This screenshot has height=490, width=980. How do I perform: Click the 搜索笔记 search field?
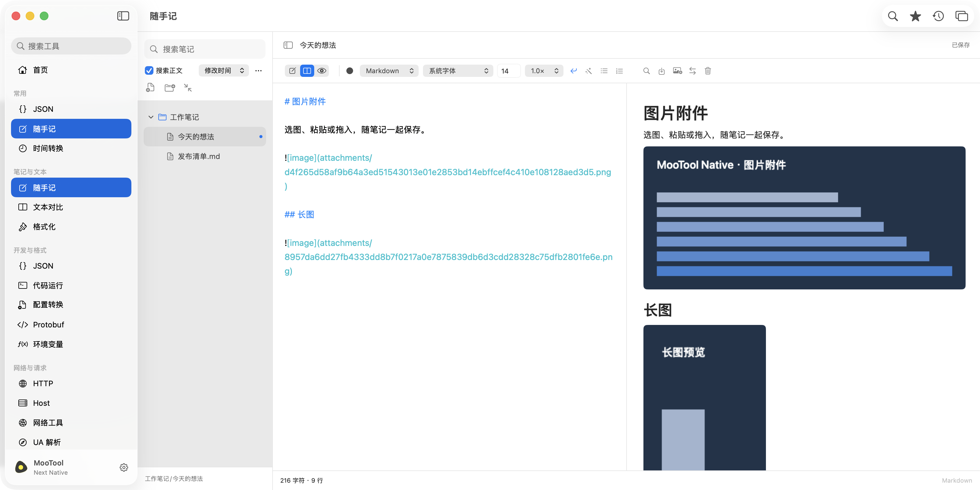pyautogui.click(x=205, y=49)
